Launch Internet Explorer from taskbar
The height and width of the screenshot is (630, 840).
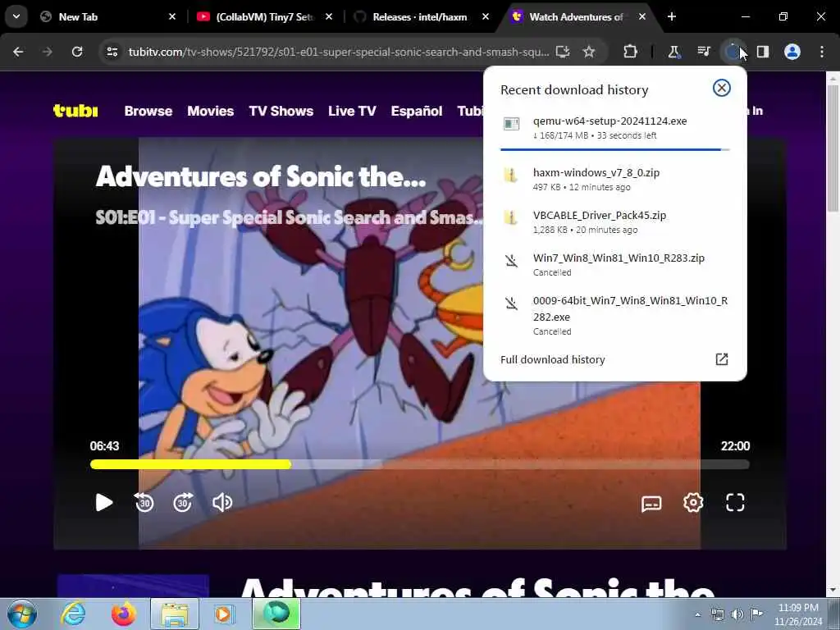coord(72,614)
